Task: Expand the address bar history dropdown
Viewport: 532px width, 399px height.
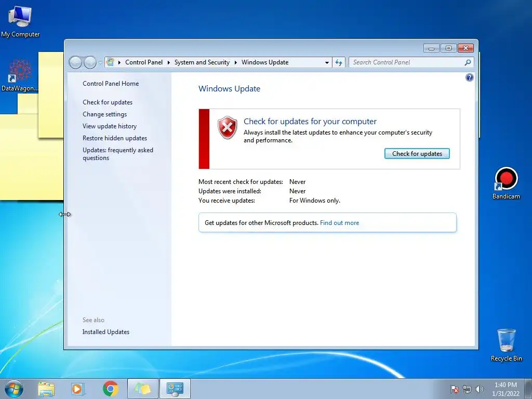Action: point(327,62)
